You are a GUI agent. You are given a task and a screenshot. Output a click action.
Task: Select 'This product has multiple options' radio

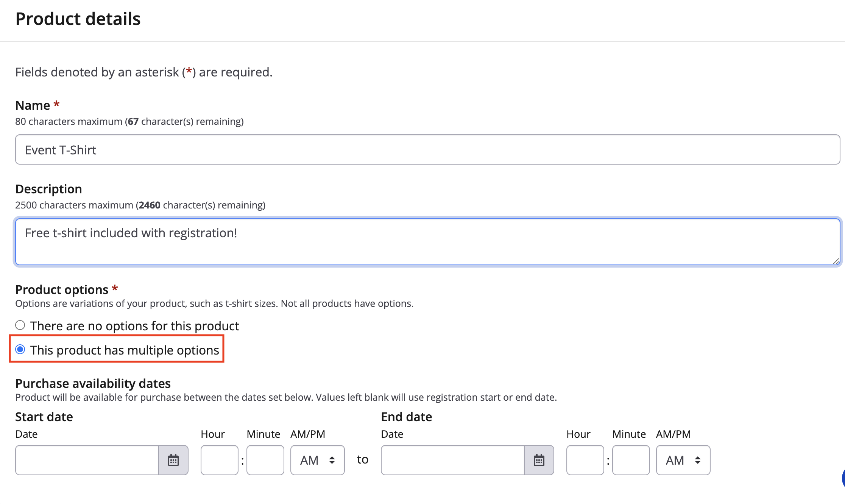point(20,350)
